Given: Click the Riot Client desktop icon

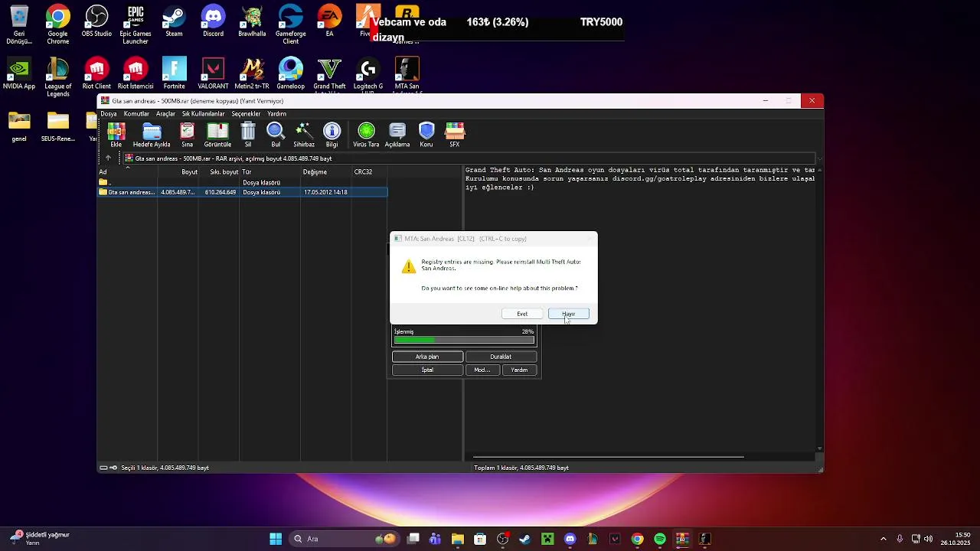Looking at the screenshot, I should [x=96, y=73].
